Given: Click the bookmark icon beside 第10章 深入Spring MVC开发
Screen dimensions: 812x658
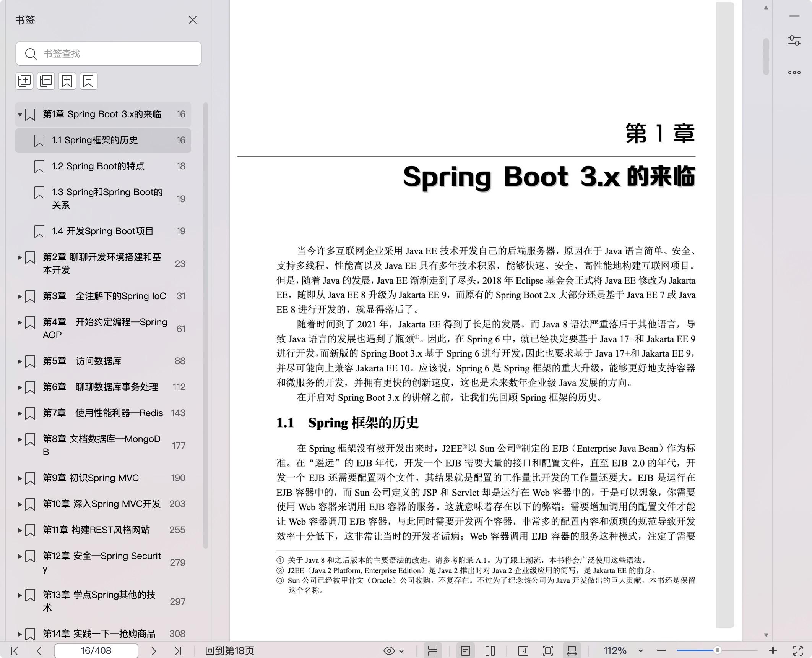Looking at the screenshot, I should pyautogui.click(x=30, y=504).
